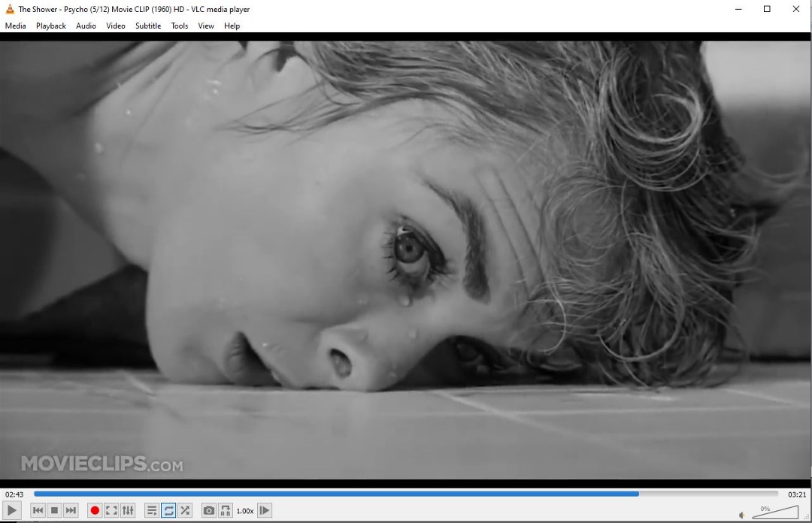Toggle the playlist view

[x=152, y=510]
